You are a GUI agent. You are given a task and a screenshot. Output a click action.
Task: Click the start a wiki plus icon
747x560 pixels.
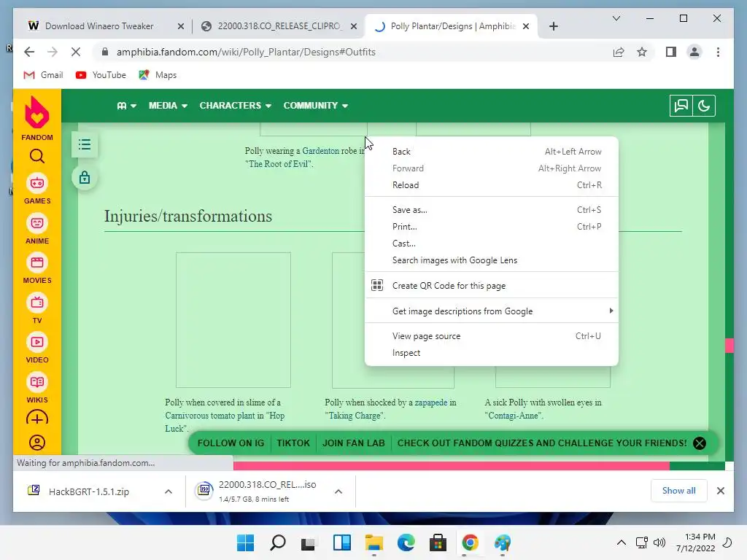pos(36,419)
